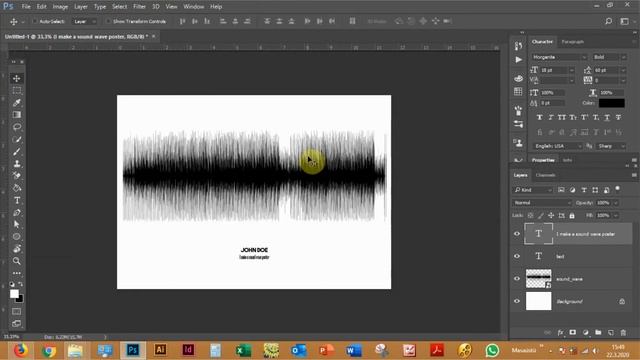Click the search icon in options bar
This screenshot has width=640, height=360.
(x=609, y=21)
